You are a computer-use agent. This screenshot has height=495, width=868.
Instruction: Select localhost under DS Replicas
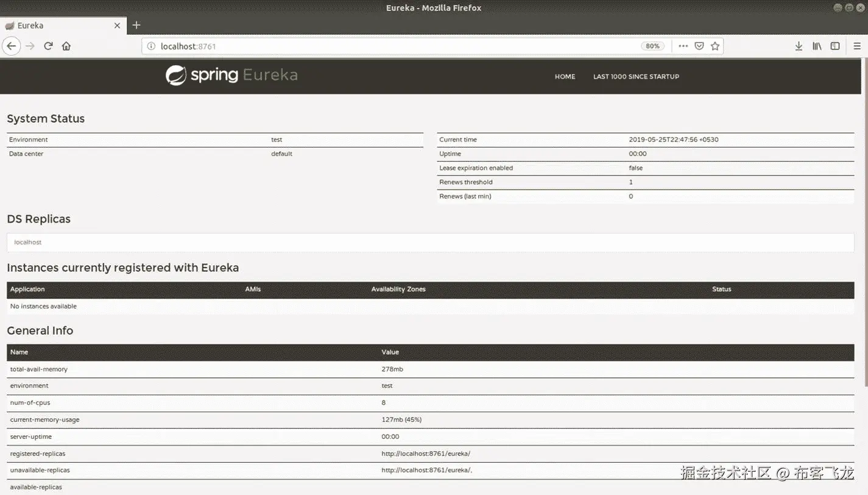pos(28,243)
